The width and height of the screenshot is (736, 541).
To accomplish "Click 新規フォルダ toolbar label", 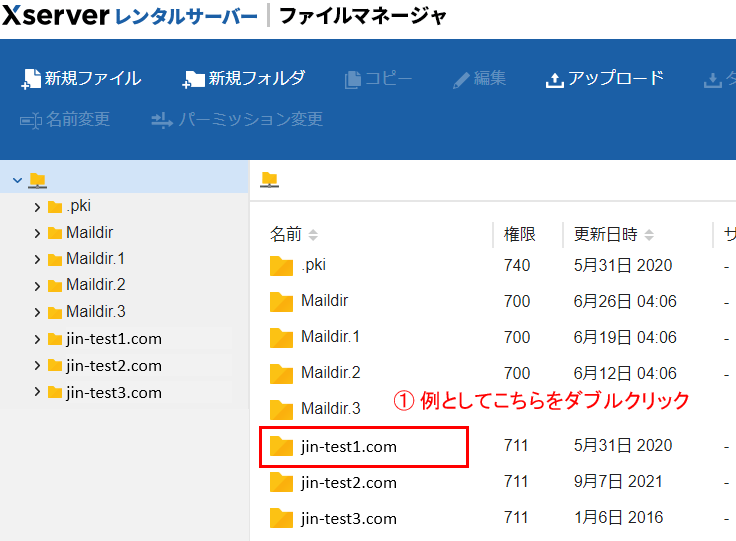I will coord(257,78).
